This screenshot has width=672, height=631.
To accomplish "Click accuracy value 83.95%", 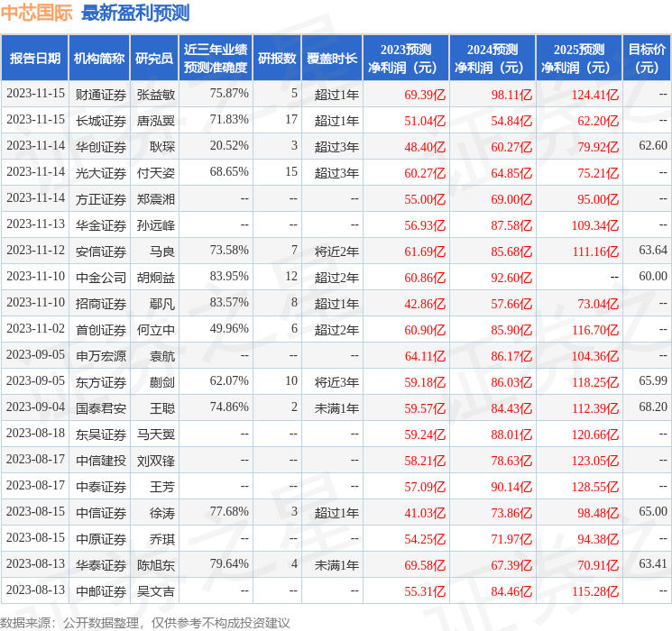I will 229,276.
